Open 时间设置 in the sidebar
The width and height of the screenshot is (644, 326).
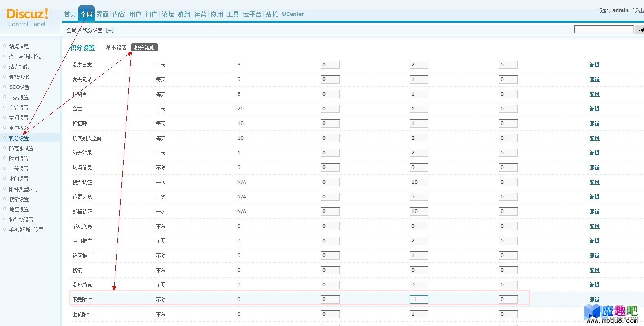(x=19, y=159)
